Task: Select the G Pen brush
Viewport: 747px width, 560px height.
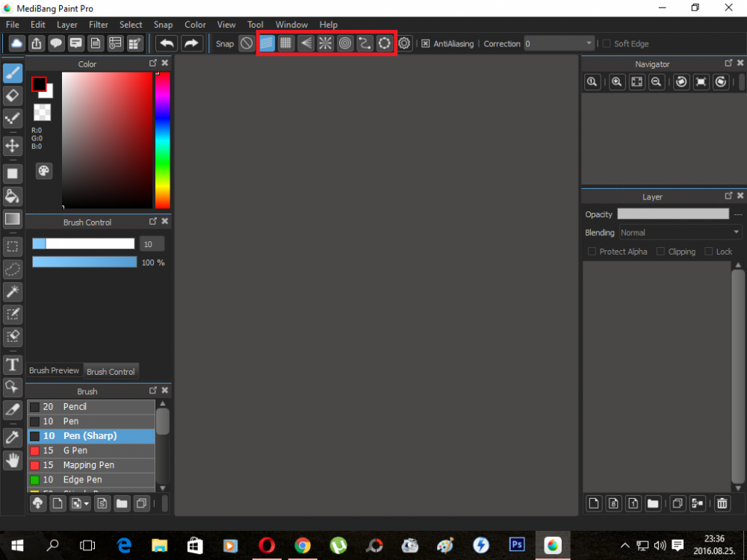Action: tap(75, 450)
